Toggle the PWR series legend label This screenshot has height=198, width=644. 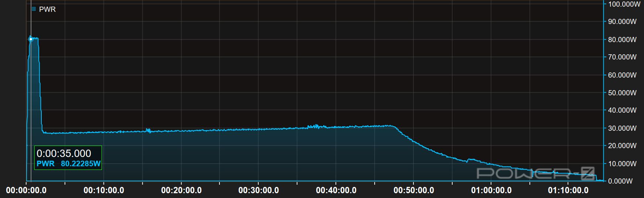pyautogui.click(x=47, y=9)
